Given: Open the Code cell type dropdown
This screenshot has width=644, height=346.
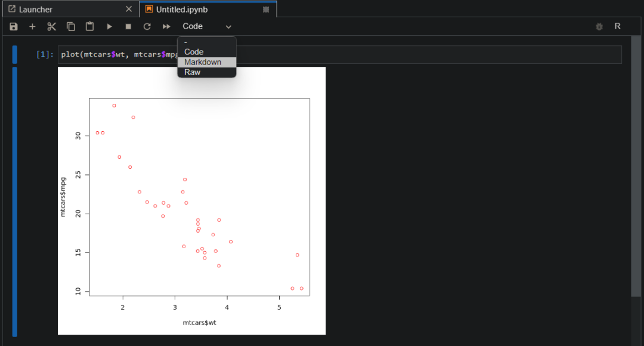Looking at the screenshot, I should tap(207, 27).
